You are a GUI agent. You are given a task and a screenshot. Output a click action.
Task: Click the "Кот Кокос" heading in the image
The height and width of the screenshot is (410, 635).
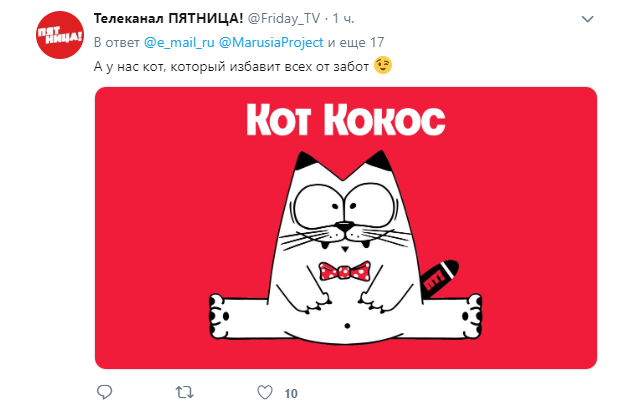pos(345,120)
